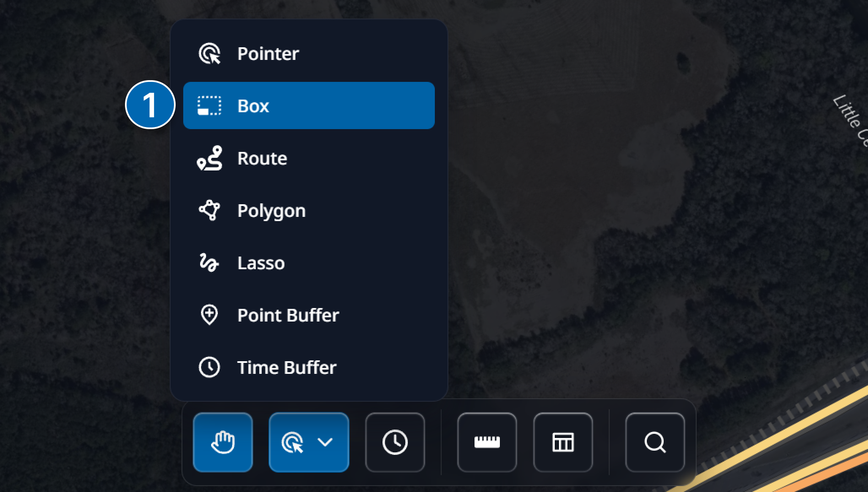This screenshot has width=868, height=492.
Task: Click the Point Buffer pin icon
Action: 209,315
